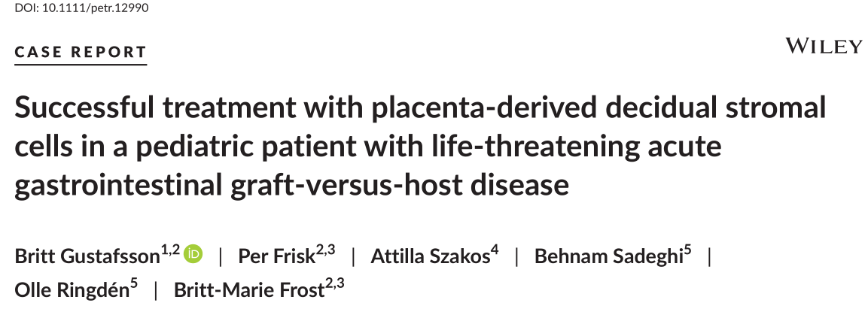Click author name Attilla Szakos
This screenshot has height=318, width=868.
tap(430, 256)
